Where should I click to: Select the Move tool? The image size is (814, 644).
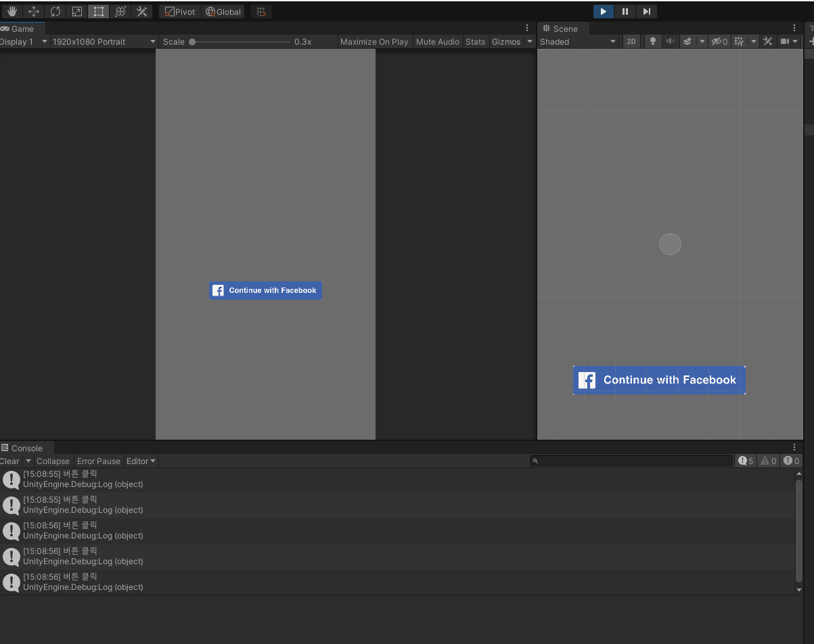point(34,11)
